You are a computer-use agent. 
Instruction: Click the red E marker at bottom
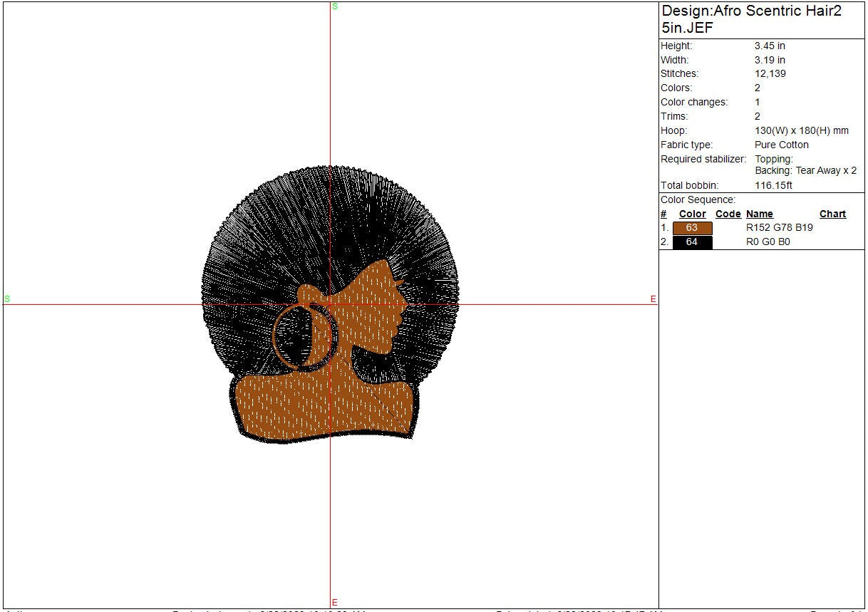tap(335, 603)
